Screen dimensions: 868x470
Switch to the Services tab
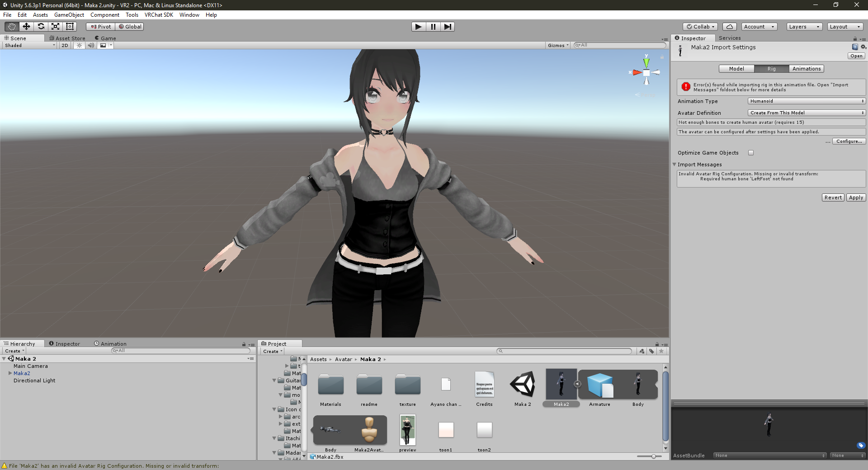730,38
